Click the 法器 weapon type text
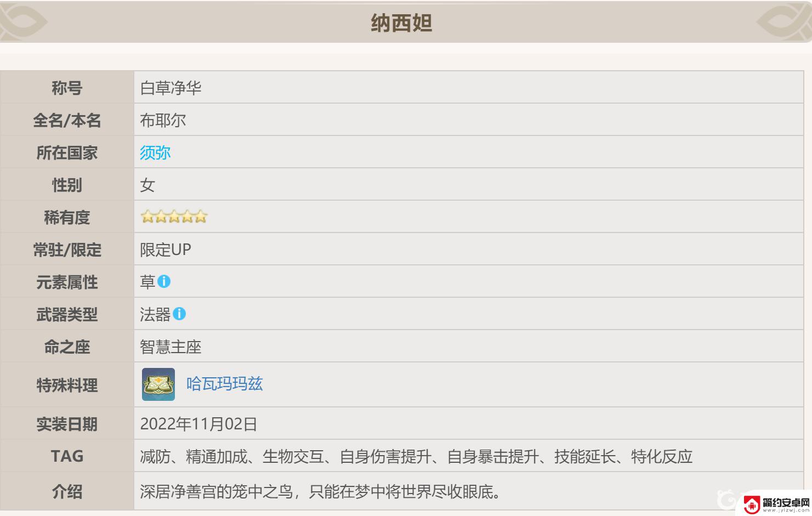Viewport: 812px width, 516px height. [x=155, y=314]
